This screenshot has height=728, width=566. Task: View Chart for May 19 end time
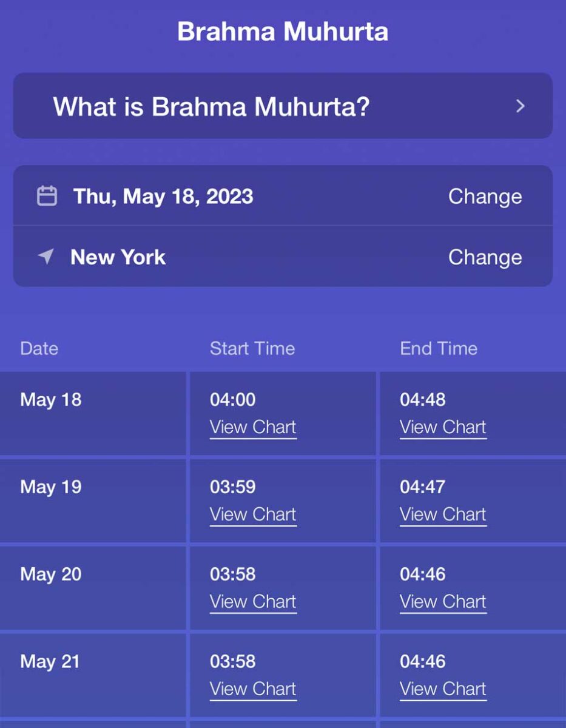pos(443,514)
